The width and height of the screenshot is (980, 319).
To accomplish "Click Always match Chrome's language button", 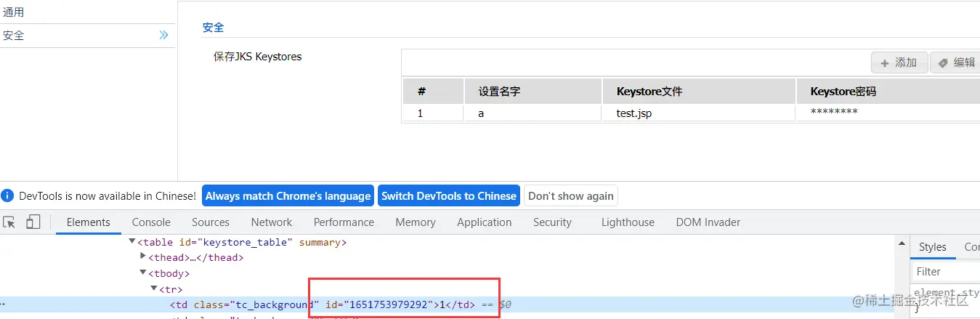I will click(288, 196).
